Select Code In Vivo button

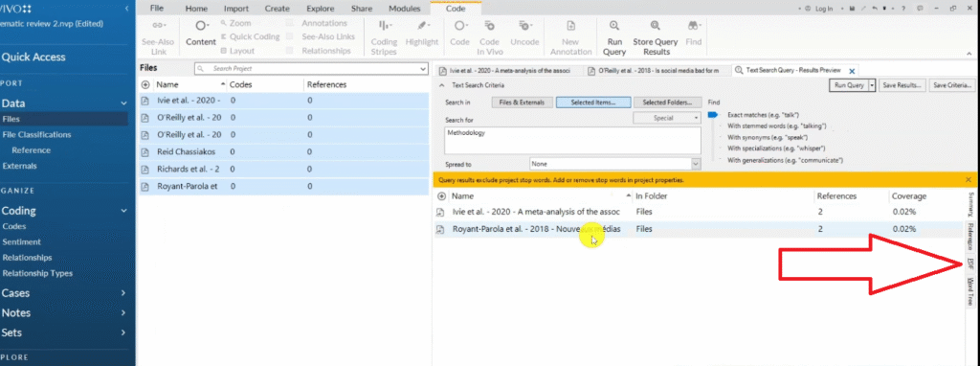click(489, 36)
